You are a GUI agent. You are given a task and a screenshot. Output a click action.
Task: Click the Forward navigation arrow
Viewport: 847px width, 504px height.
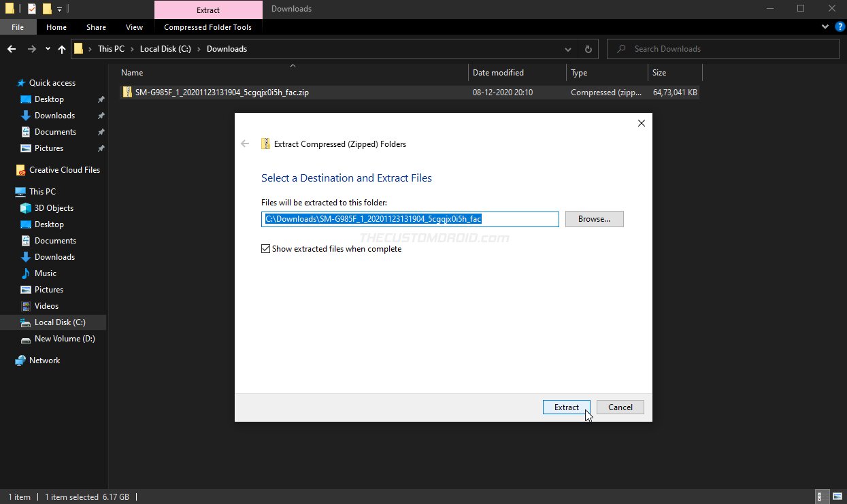click(x=31, y=48)
